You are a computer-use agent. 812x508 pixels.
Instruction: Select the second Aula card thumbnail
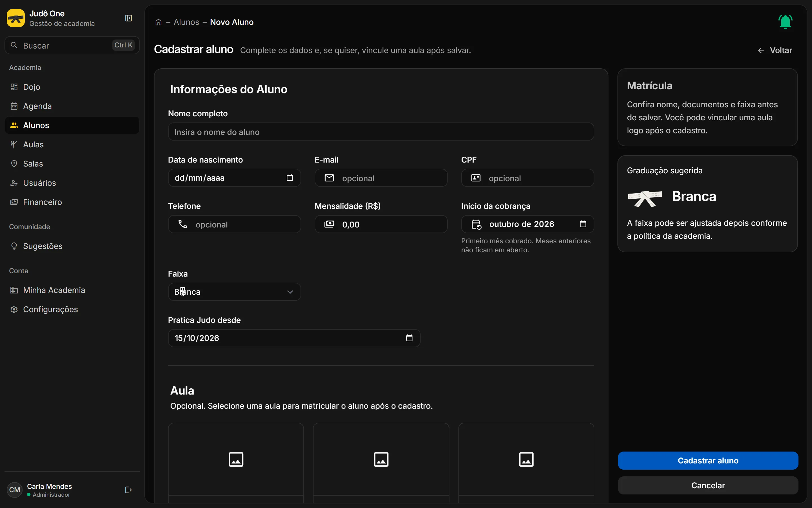(381, 459)
